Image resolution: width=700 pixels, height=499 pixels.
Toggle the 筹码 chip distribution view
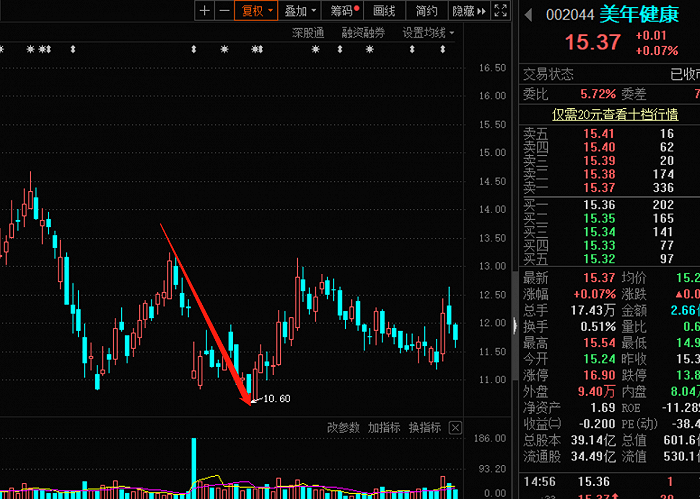coord(344,11)
